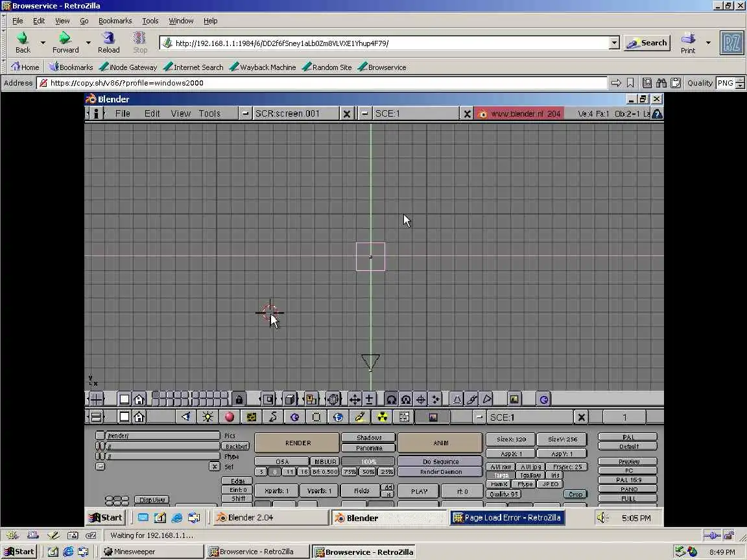Open the Edit buttons square icon
Image resolution: width=747 pixels, height=560 pixels.
(x=316, y=417)
